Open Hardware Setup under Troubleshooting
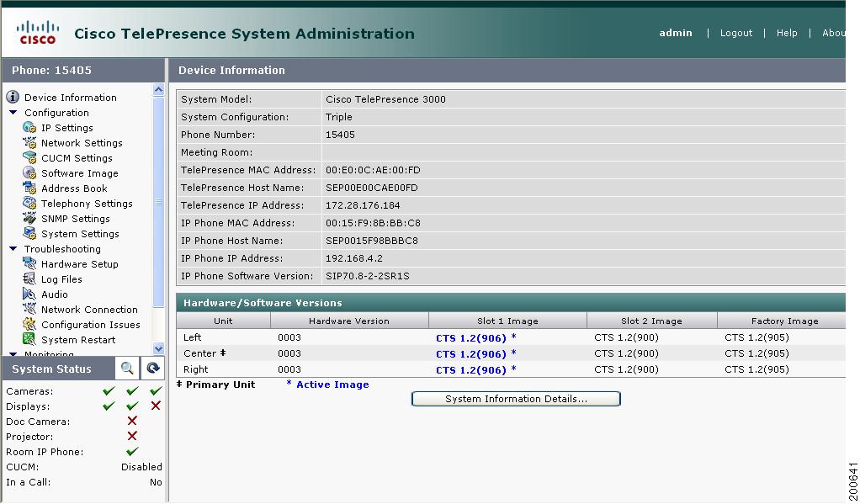The width and height of the screenshot is (860, 504). (80, 264)
